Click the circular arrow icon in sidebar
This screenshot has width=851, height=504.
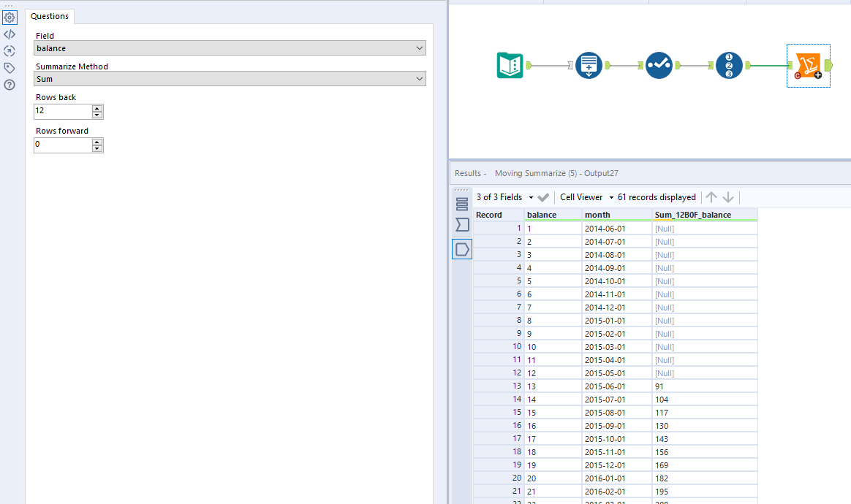tap(10, 50)
